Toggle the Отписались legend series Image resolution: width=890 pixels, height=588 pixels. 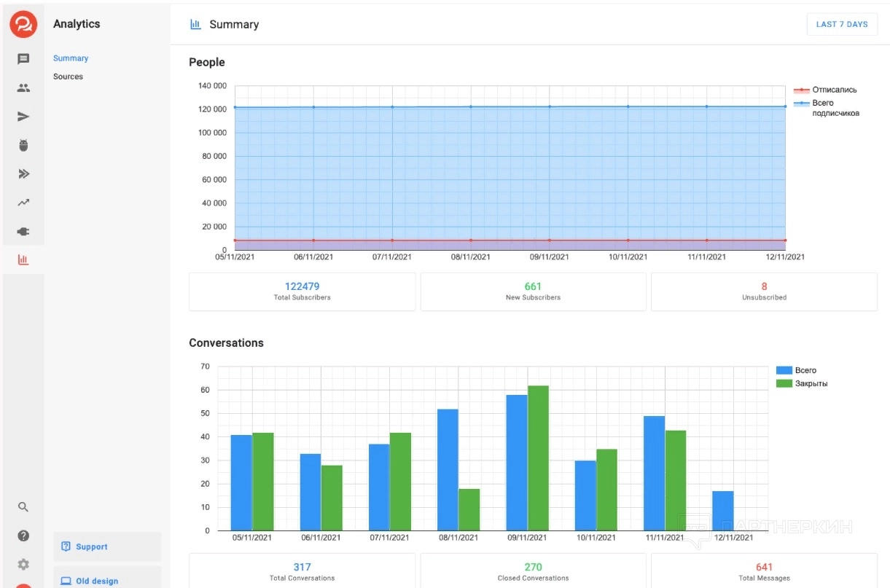click(x=834, y=90)
